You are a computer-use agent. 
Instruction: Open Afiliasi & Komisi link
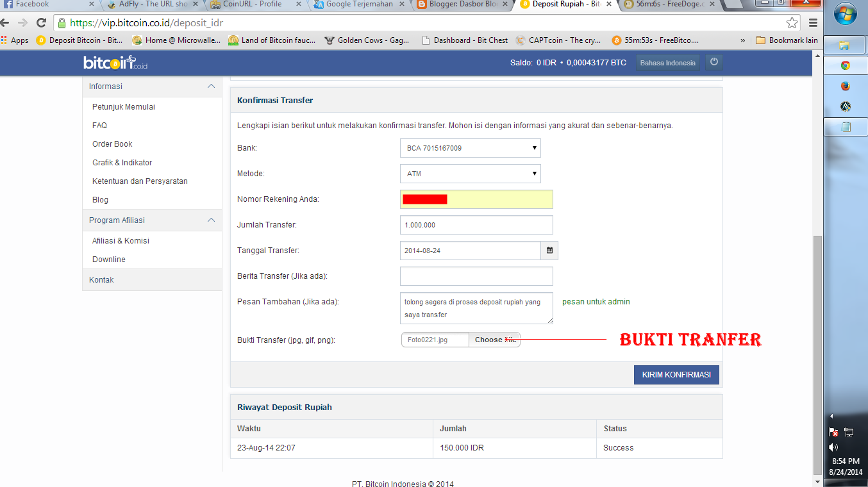121,241
